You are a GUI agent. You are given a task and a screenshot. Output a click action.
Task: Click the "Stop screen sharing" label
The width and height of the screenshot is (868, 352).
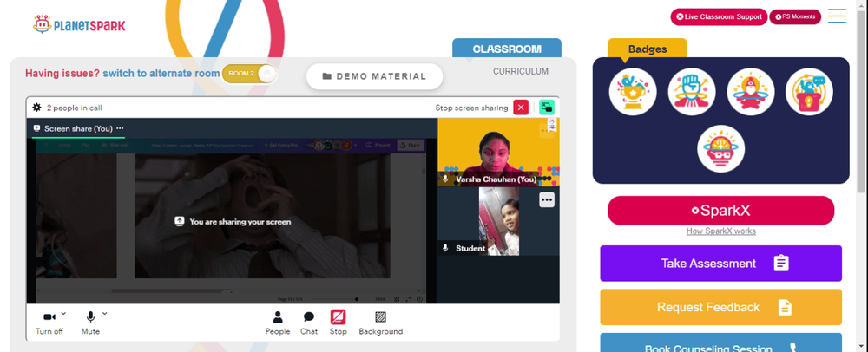point(471,108)
